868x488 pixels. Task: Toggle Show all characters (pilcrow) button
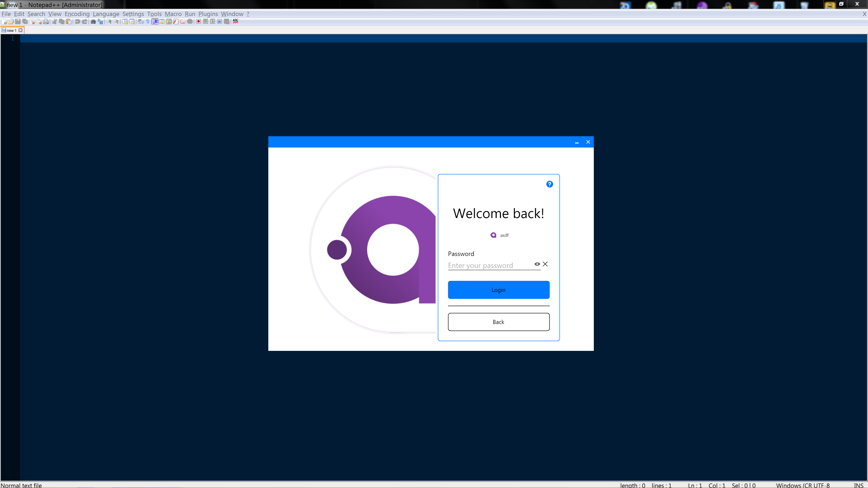click(x=148, y=21)
